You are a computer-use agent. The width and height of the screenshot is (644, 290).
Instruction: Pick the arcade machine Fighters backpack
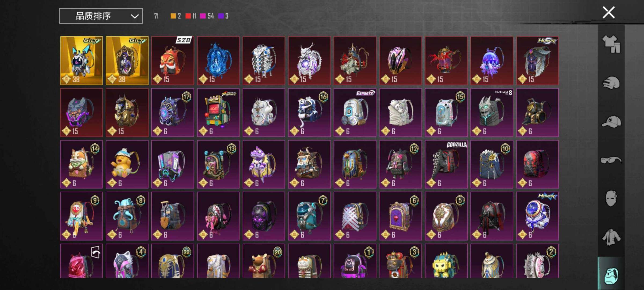pos(218,113)
